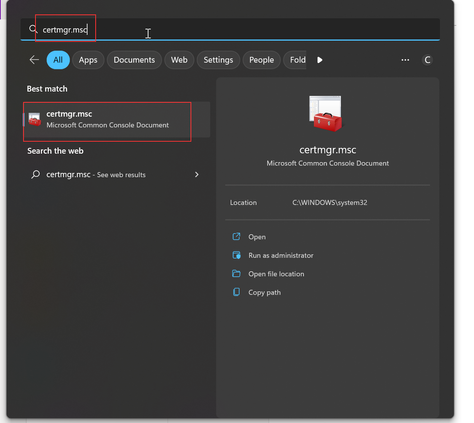Click the Open action
474x423 pixels.
tap(257, 237)
